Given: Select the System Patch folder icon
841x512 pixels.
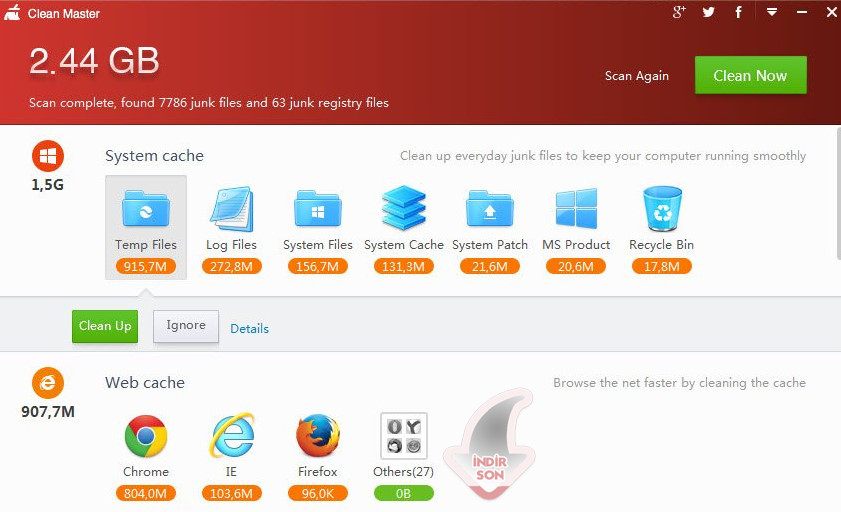Looking at the screenshot, I should 490,208.
